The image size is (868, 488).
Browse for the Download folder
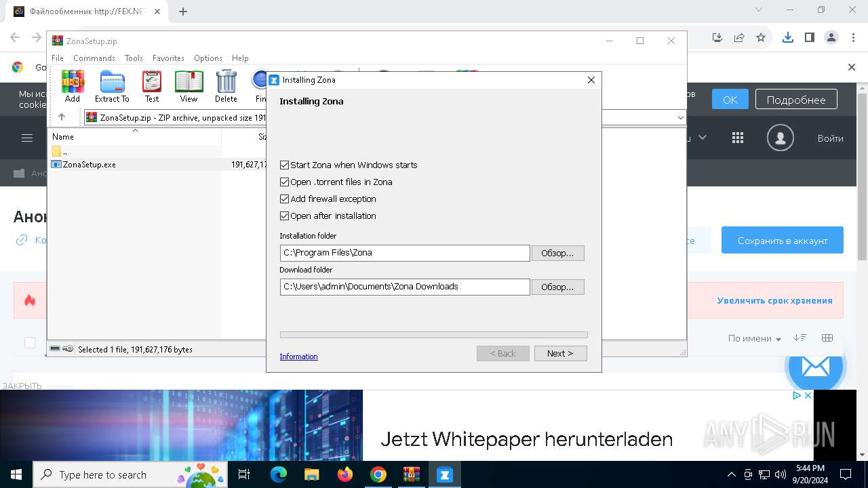[557, 287]
